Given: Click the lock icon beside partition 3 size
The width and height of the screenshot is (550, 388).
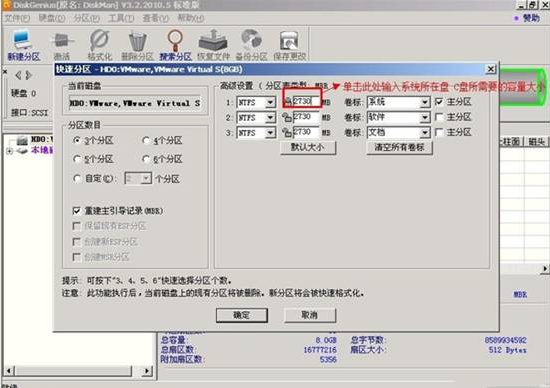Looking at the screenshot, I should pos(287,133).
